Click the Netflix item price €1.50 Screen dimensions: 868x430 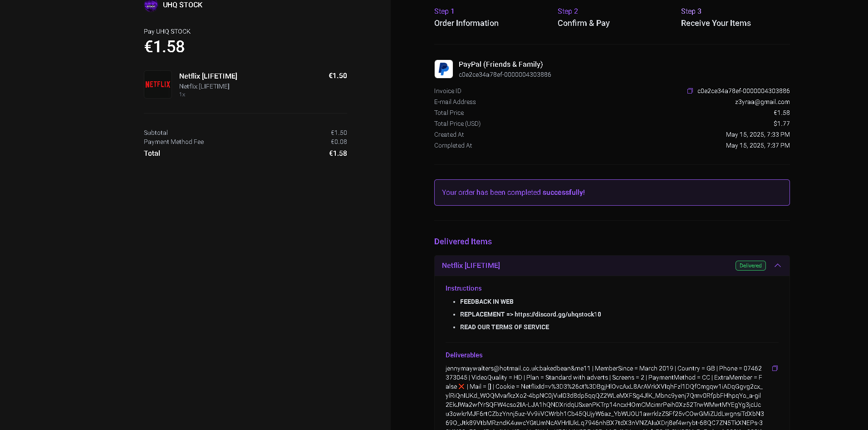[x=338, y=76]
